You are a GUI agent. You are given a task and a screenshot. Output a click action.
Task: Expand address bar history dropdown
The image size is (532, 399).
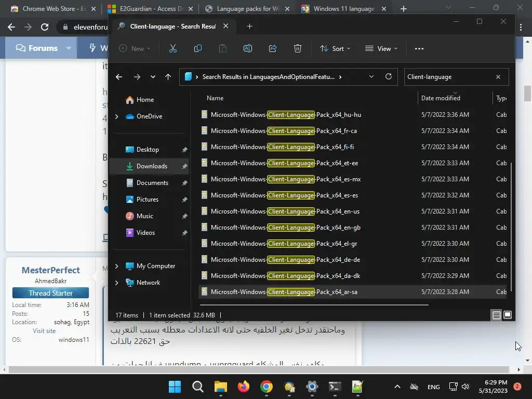371,77
